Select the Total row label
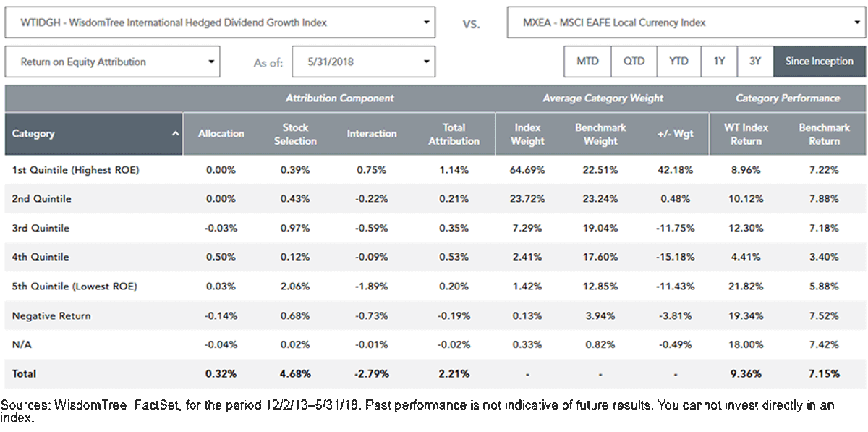The height and width of the screenshot is (432, 868). click(24, 374)
